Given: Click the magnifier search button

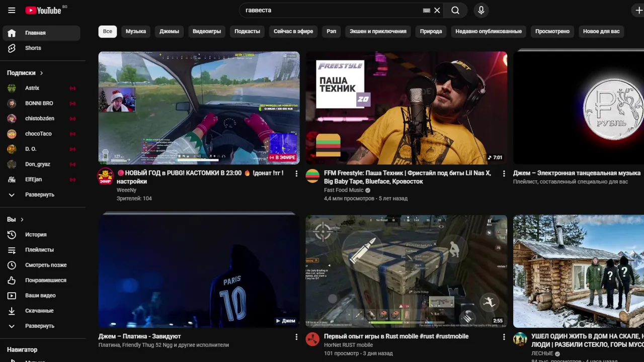Looking at the screenshot, I should click(x=455, y=10).
